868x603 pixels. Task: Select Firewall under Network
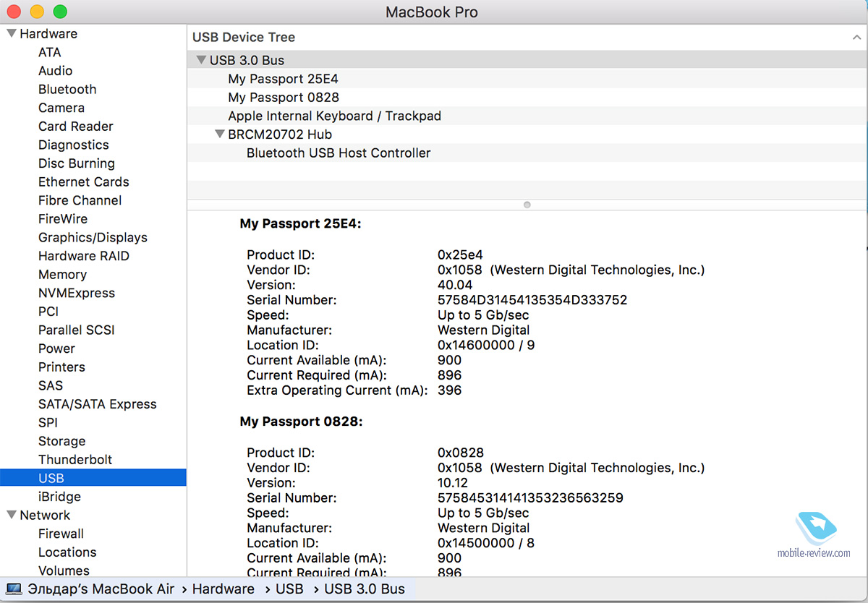61,534
